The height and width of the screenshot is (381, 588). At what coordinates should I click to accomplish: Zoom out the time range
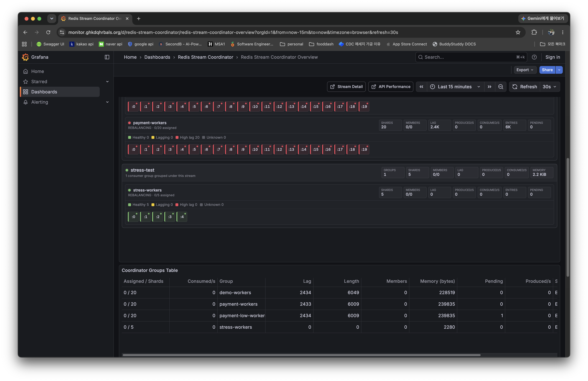(x=501, y=87)
